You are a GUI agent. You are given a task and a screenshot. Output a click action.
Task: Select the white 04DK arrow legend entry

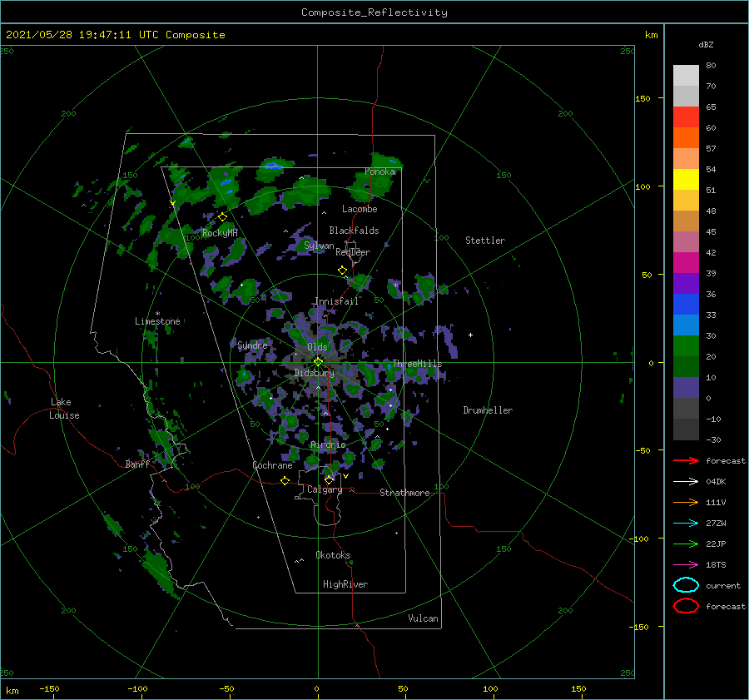tap(686, 482)
